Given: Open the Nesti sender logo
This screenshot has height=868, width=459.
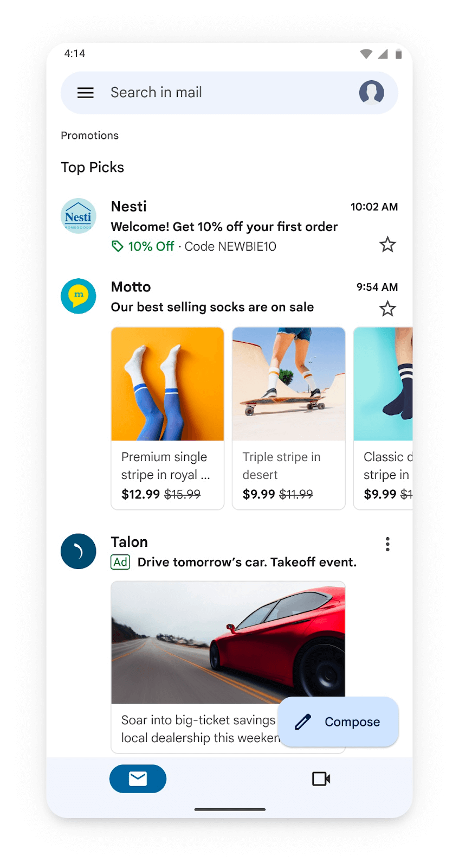Looking at the screenshot, I should (78, 215).
